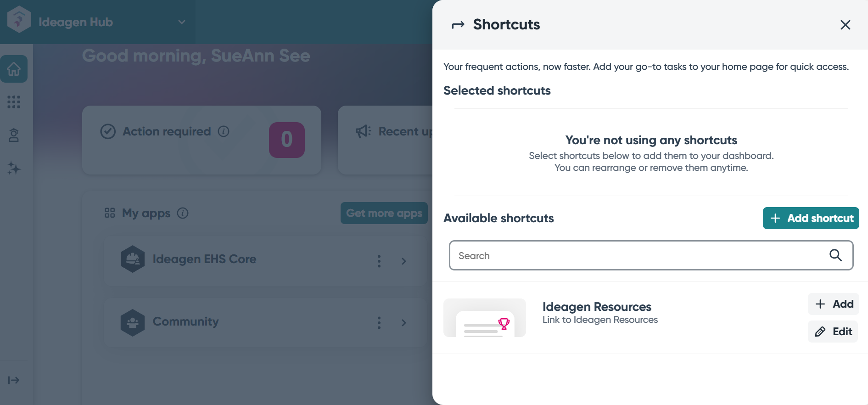The width and height of the screenshot is (868, 405).
Task: Expand the sidebar with the arrow icon
Action: pyautogui.click(x=14, y=380)
